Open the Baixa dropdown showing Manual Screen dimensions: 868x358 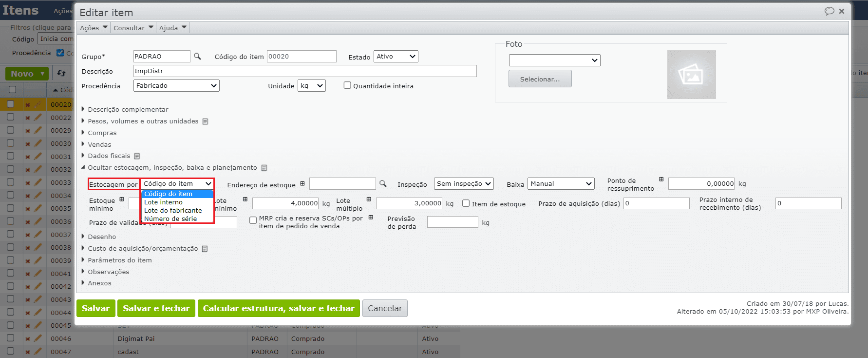[x=561, y=183]
